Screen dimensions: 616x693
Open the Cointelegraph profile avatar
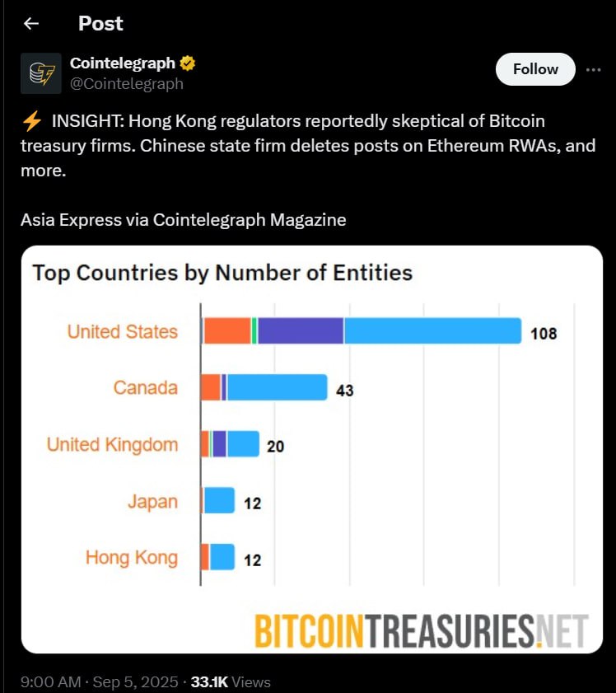[x=41, y=73]
